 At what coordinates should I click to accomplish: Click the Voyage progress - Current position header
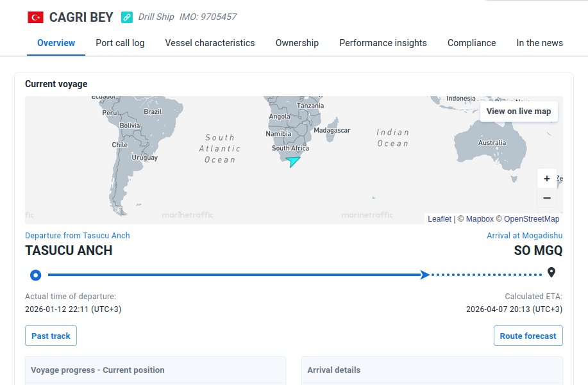[97, 370]
